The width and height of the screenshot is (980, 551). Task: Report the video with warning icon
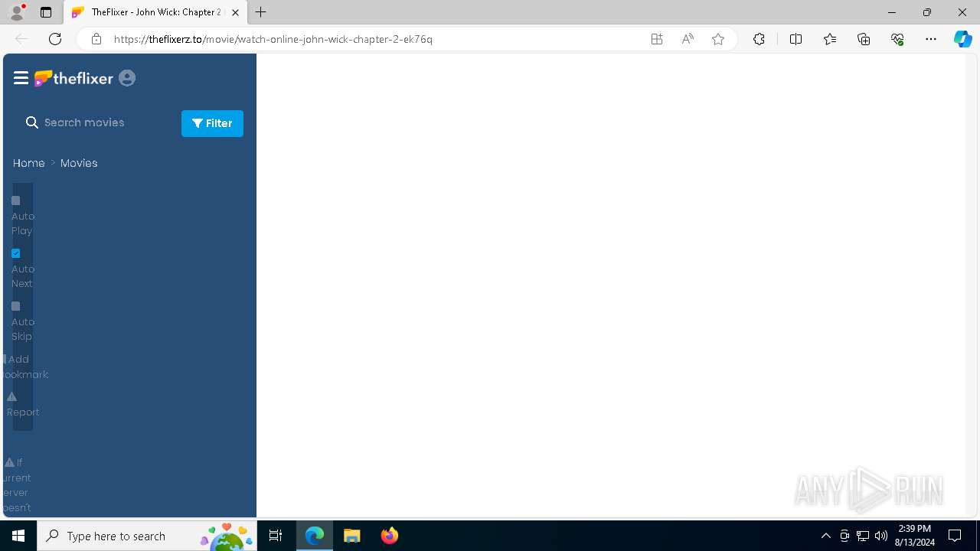pos(22,405)
